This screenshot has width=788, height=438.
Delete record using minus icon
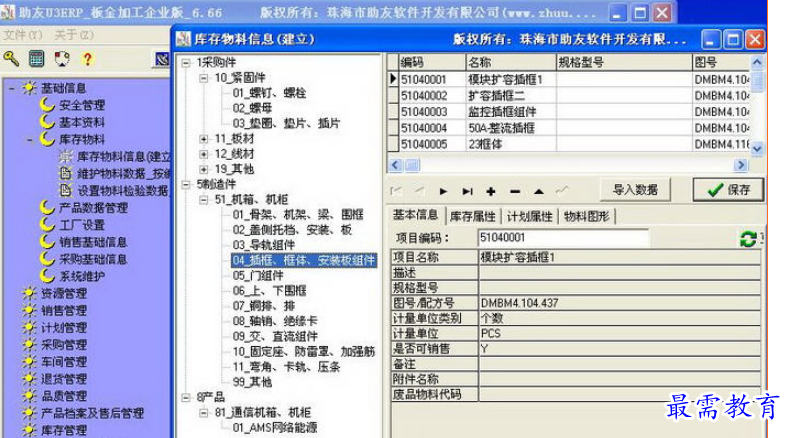515,191
